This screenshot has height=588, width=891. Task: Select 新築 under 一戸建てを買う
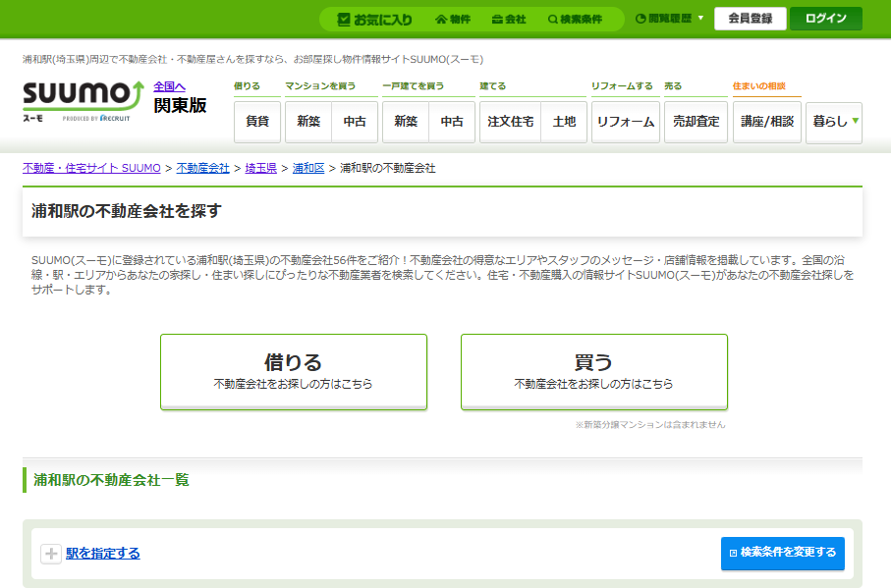coord(406,122)
